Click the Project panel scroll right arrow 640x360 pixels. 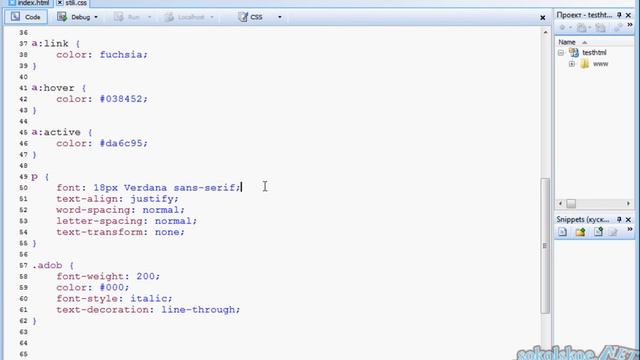tap(628, 203)
